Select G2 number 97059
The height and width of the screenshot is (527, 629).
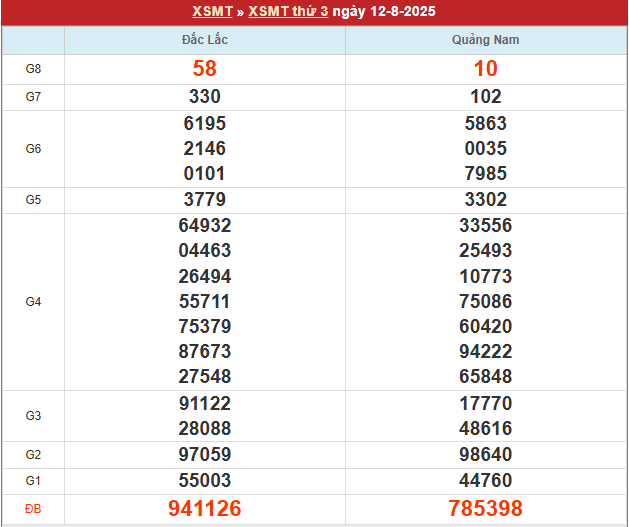(x=205, y=454)
